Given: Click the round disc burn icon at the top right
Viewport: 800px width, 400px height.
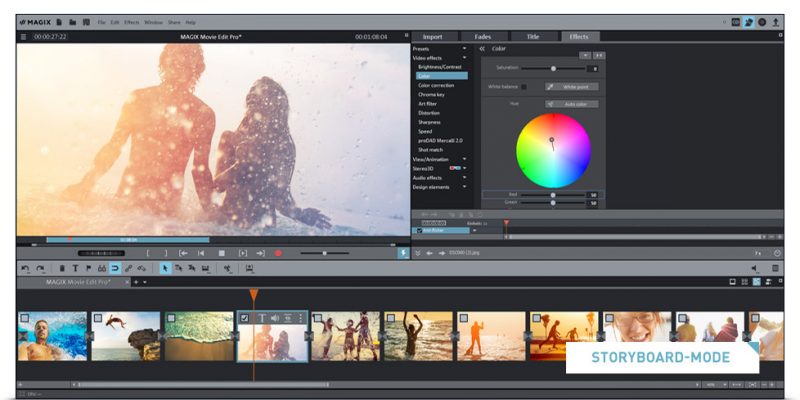Looking at the screenshot, I should [762, 22].
